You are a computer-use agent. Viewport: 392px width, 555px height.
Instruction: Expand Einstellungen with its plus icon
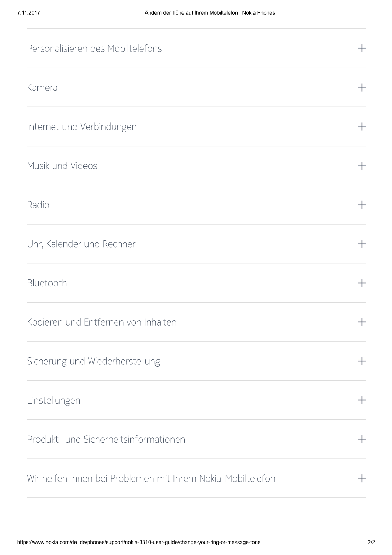tap(362, 400)
